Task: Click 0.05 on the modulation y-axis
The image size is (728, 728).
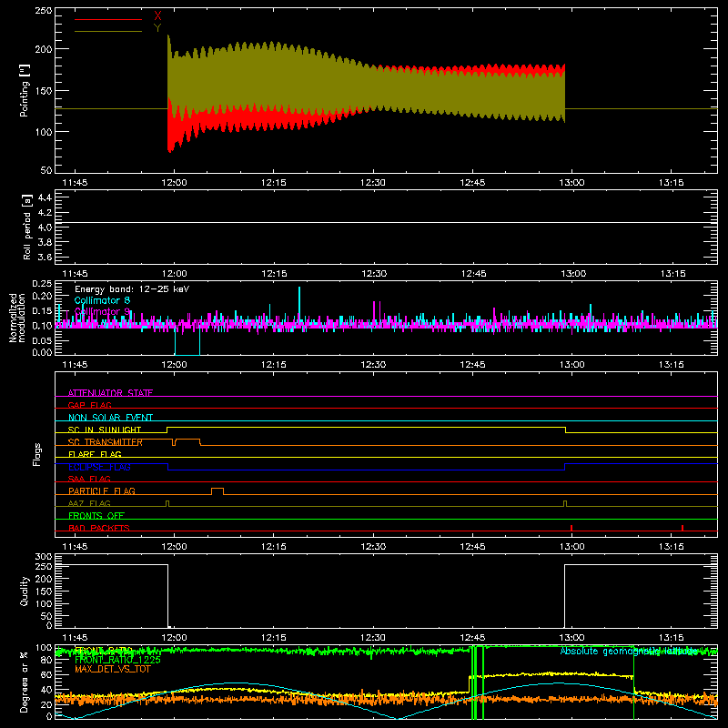Action: pos(42,340)
